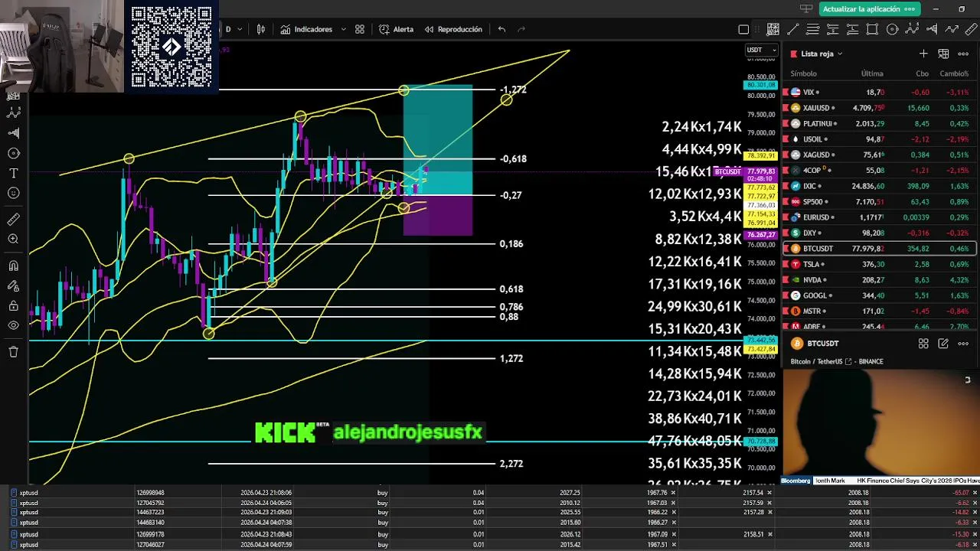Select the circle drawing tool in favorites bar

coord(893,29)
